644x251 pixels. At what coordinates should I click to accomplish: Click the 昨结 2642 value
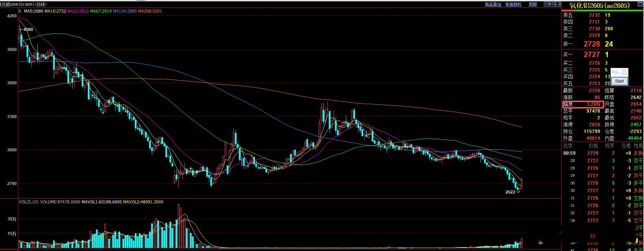pyautogui.click(x=636, y=98)
